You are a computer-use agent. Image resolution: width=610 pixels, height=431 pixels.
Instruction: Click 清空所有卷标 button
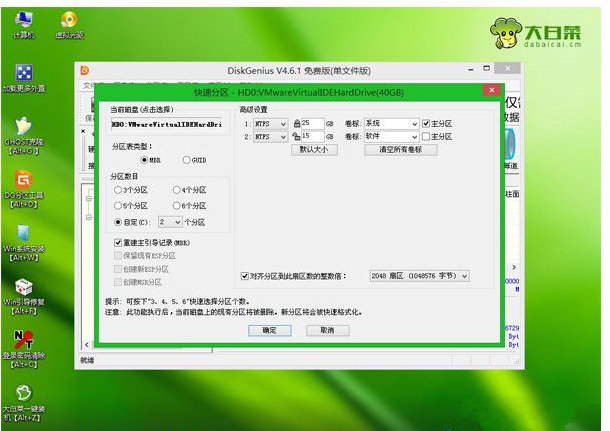pyautogui.click(x=401, y=150)
